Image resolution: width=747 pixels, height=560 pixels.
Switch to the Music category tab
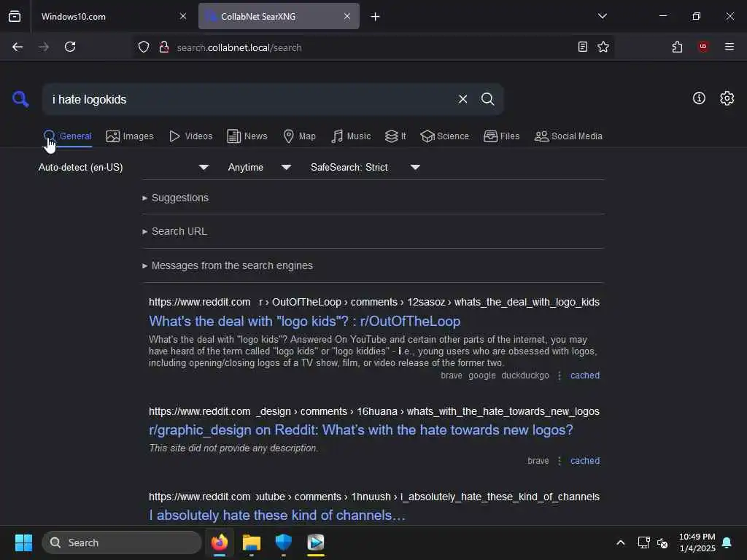pyautogui.click(x=351, y=136)
